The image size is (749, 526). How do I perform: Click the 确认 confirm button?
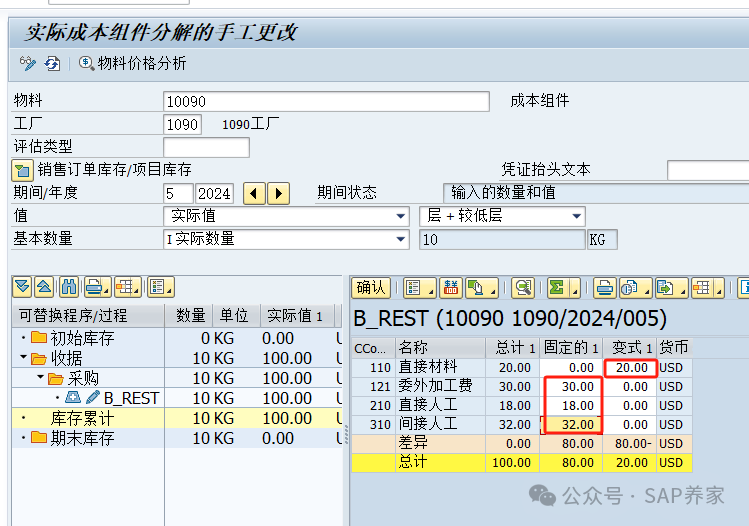(x=371, y=288)
